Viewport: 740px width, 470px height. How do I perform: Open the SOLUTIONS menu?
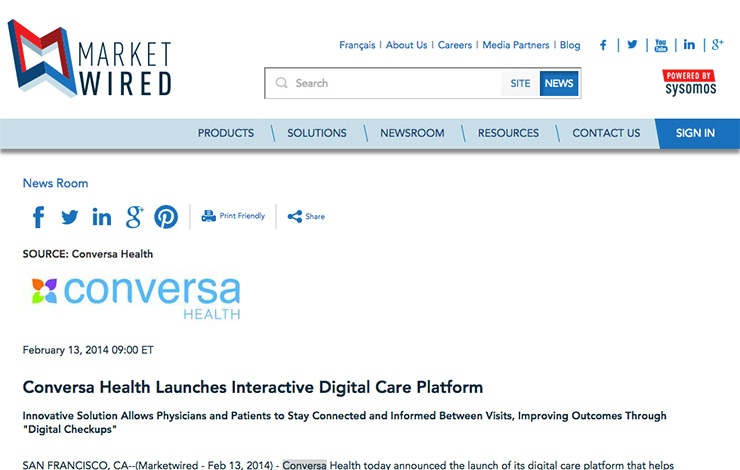[x=317, y=133]
